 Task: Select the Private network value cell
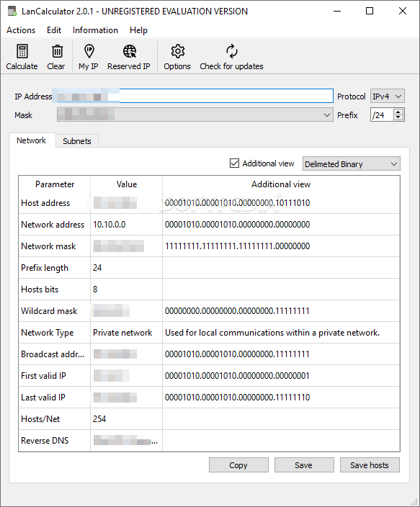122,333
